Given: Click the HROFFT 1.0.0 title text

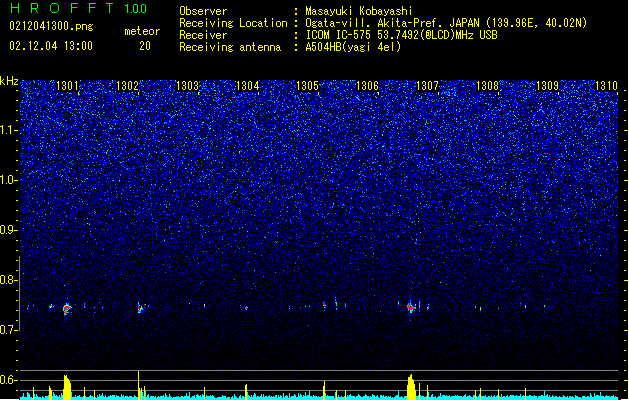Looking at the screenshot, I should (x=78, y=8).
